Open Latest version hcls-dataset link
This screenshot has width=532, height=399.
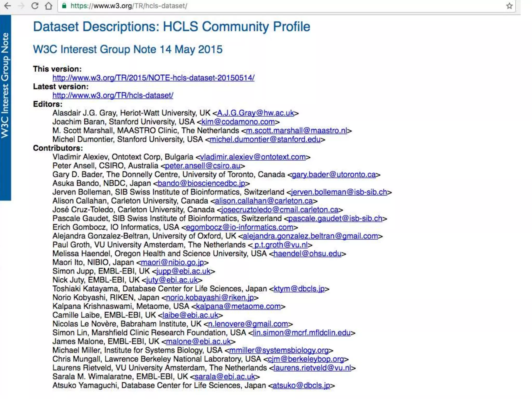pos(113,95)
